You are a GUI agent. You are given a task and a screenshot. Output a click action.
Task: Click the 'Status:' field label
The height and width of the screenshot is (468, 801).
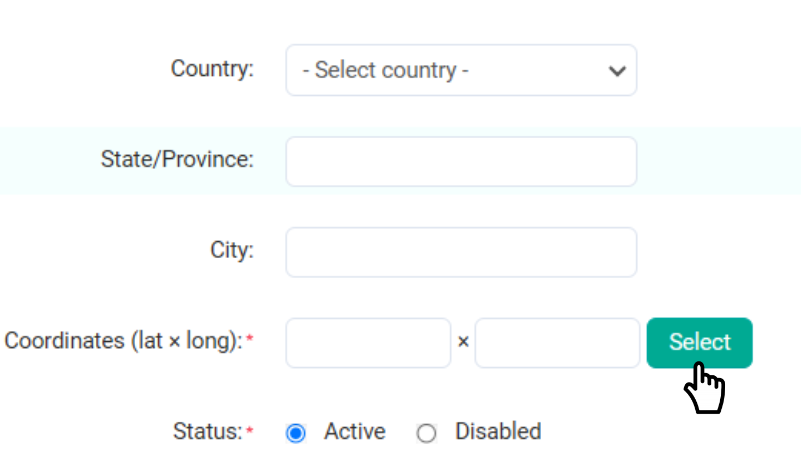(207, 432)
